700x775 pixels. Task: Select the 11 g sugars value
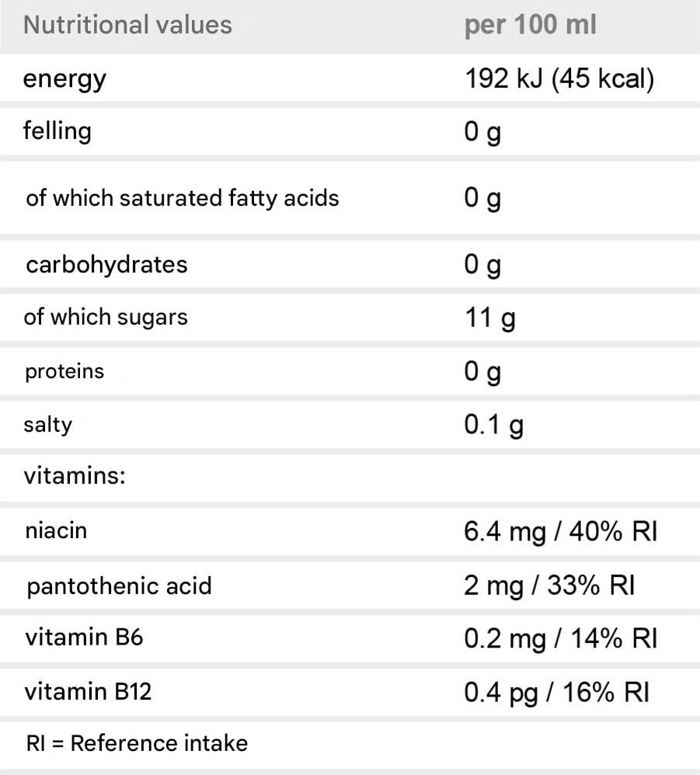(x=490, y=318)
